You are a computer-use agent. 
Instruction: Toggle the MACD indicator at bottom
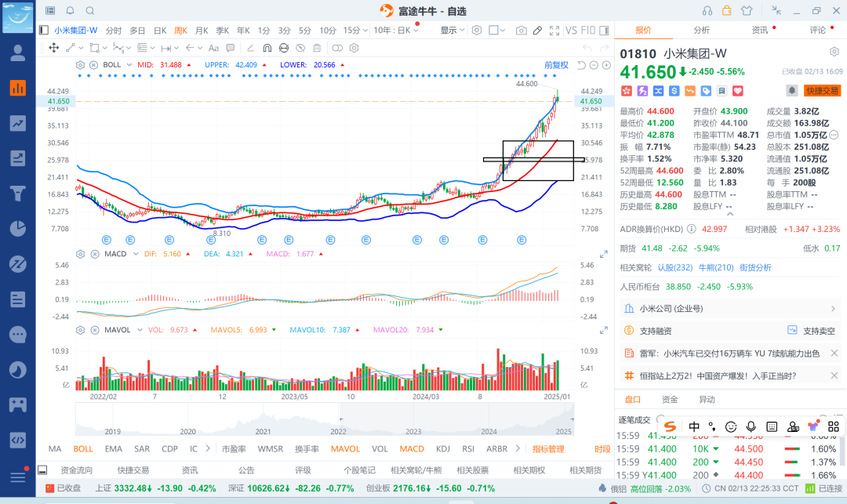[x=412, y=448]
